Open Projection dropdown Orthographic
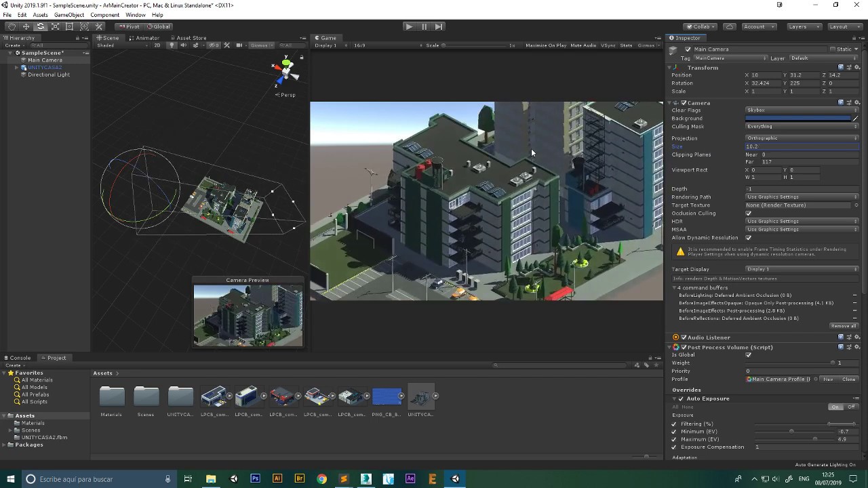 (802, 138)
